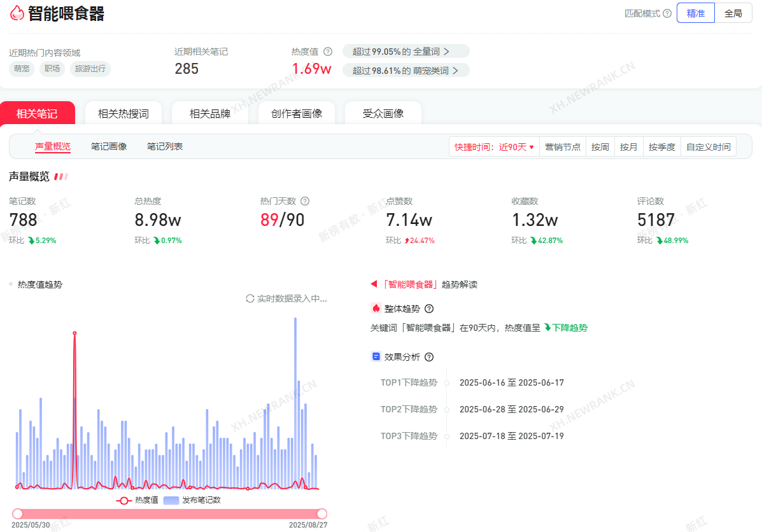This screenshot has height=532, width=762.
Task: Click the 自定义时间 button
Action: pos(708,147)
